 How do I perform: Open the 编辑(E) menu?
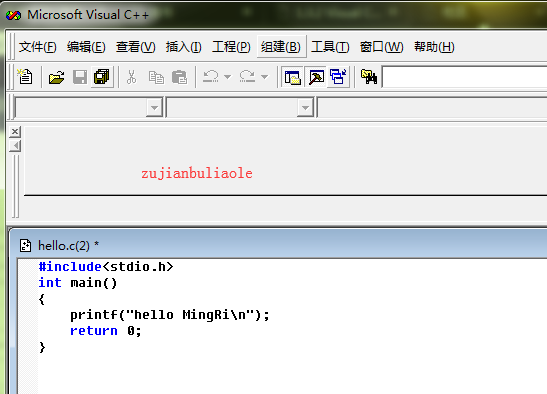click(86, 47)
